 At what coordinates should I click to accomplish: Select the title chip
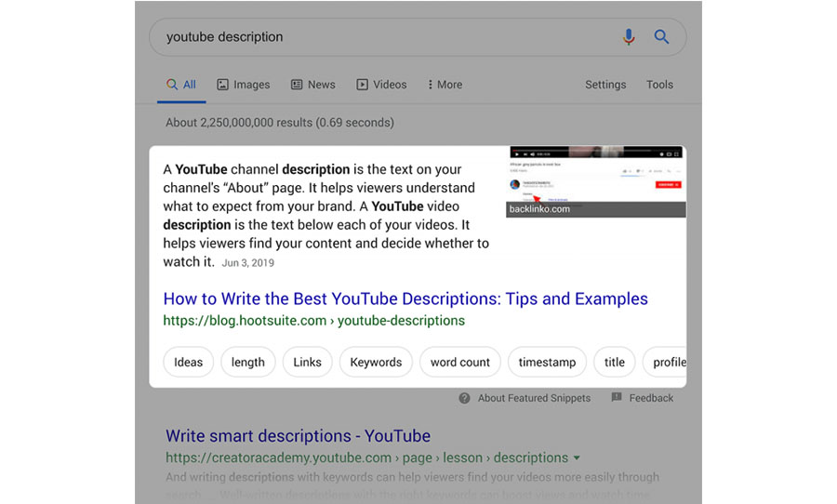[x=615, y=362]
